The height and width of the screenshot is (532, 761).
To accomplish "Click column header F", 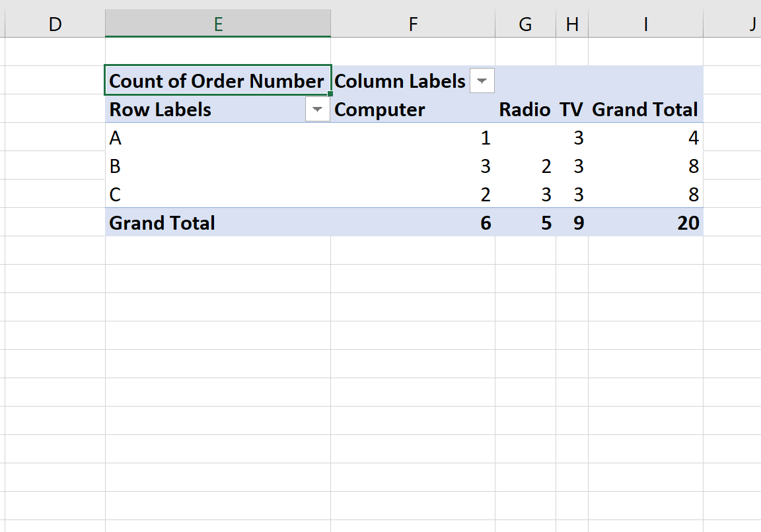I will pyautogui.click(x=413, y=24).
